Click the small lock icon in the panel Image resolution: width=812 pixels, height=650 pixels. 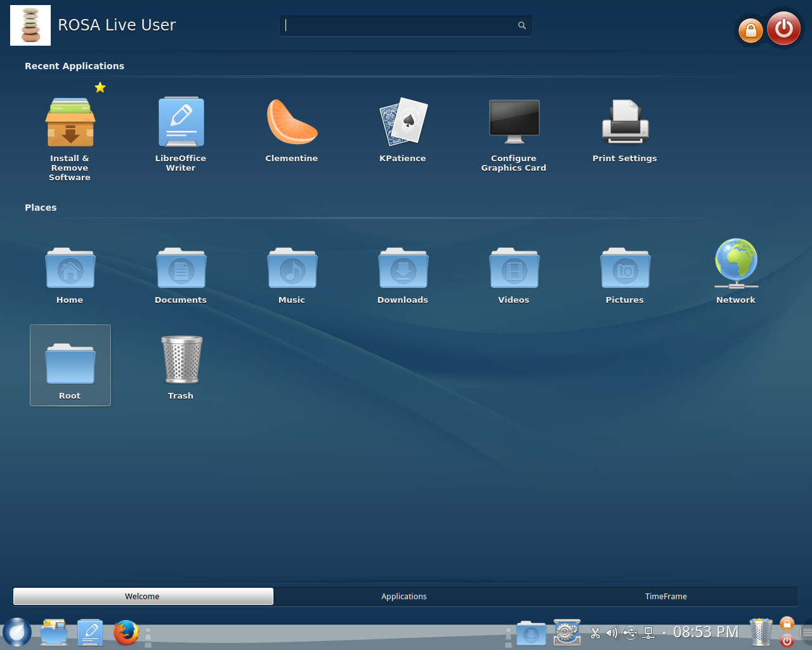click(787, 624)
